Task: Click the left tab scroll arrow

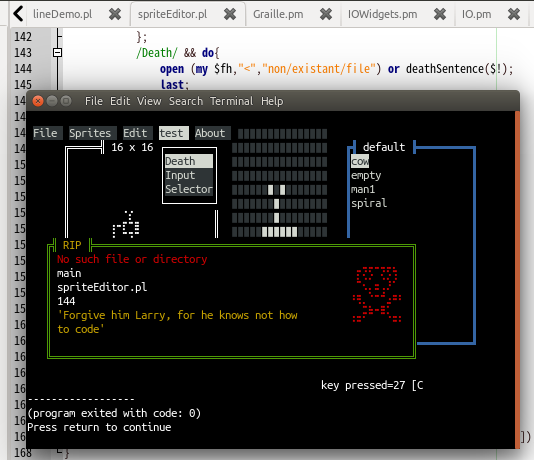Action: [18, 14]
